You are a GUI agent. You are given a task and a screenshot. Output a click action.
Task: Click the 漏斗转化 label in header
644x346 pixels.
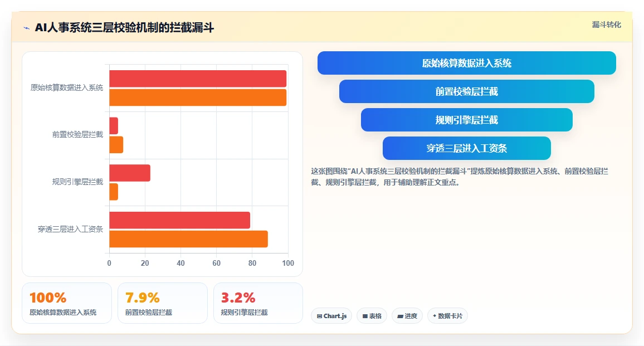click(x=606, y=25)
